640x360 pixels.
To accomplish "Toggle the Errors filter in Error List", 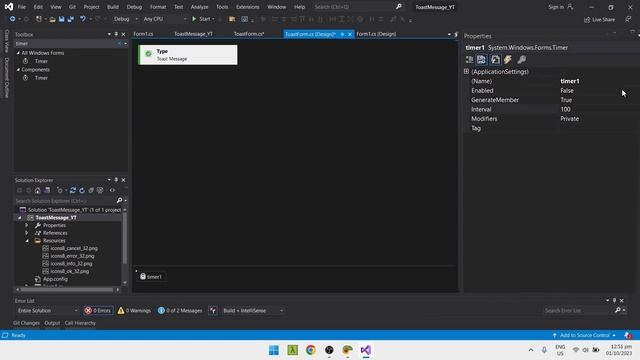I will 98,311.
